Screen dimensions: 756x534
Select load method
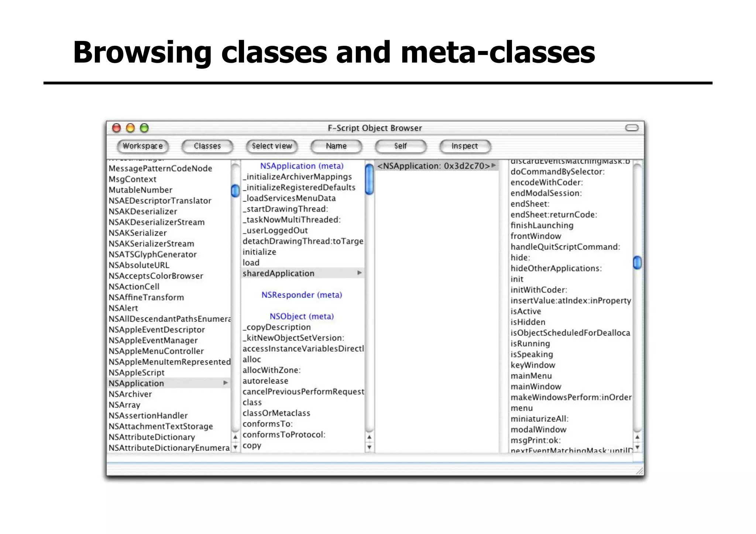(x=251, y=262)
